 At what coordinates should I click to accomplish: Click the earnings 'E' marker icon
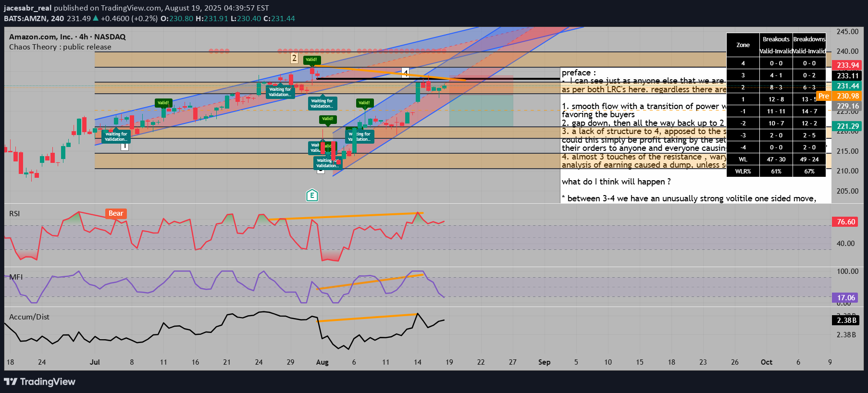(x=312, y=195)
